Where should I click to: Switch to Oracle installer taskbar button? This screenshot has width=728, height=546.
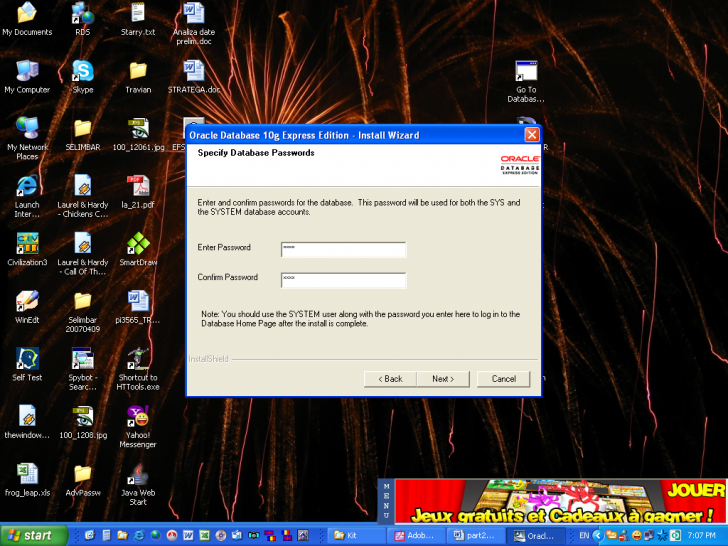point(535,535)
